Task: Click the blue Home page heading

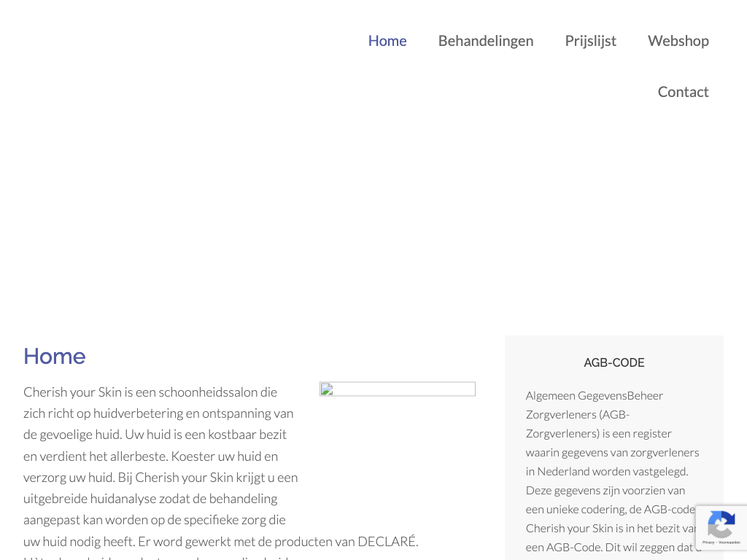Action: 55,356
